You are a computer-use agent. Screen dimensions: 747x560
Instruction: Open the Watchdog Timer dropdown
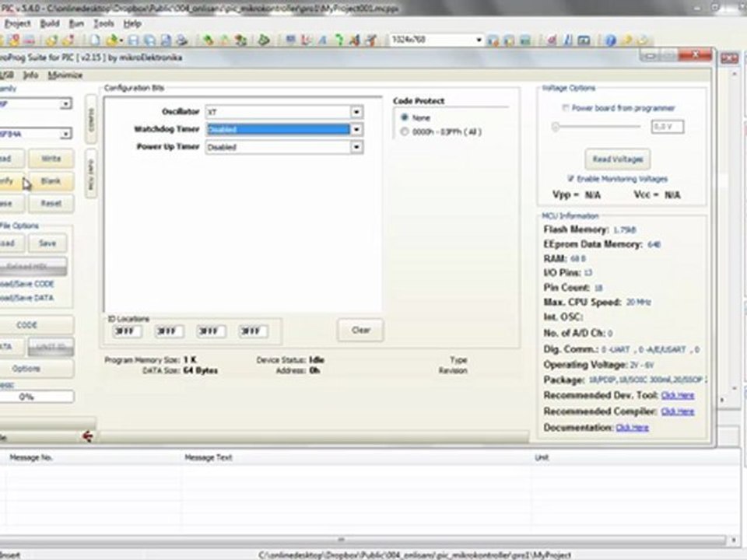356,129
